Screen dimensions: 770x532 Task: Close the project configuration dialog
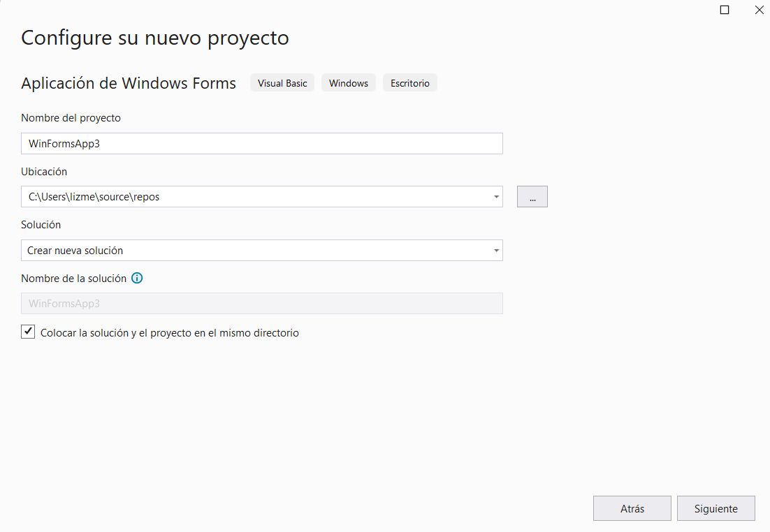point(759,10)
